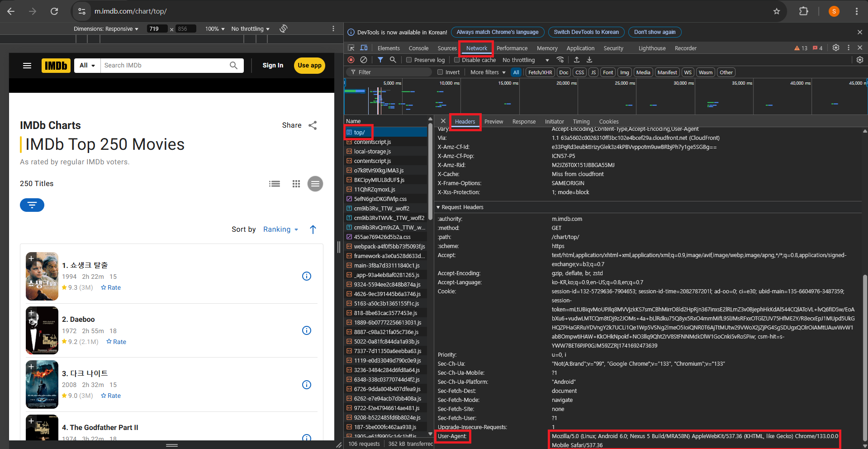Click the Use app button
Viewport: 868px width, 449px height.
309,65
